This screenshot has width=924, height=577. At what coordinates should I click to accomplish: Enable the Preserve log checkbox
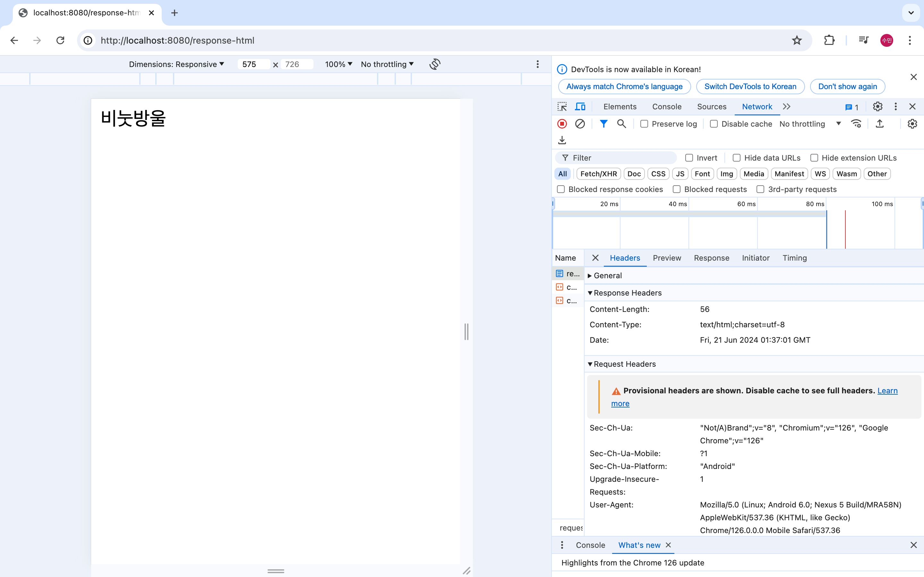(x=644, y=124)
